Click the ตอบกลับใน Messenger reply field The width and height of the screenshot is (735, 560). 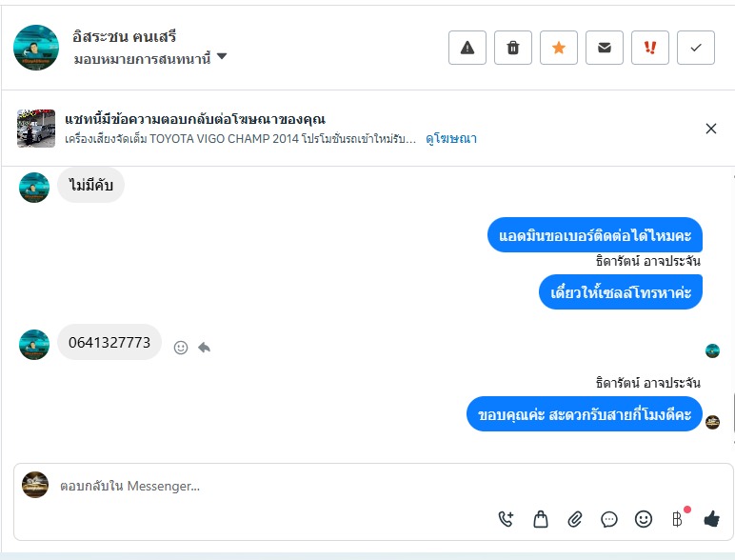286,486
